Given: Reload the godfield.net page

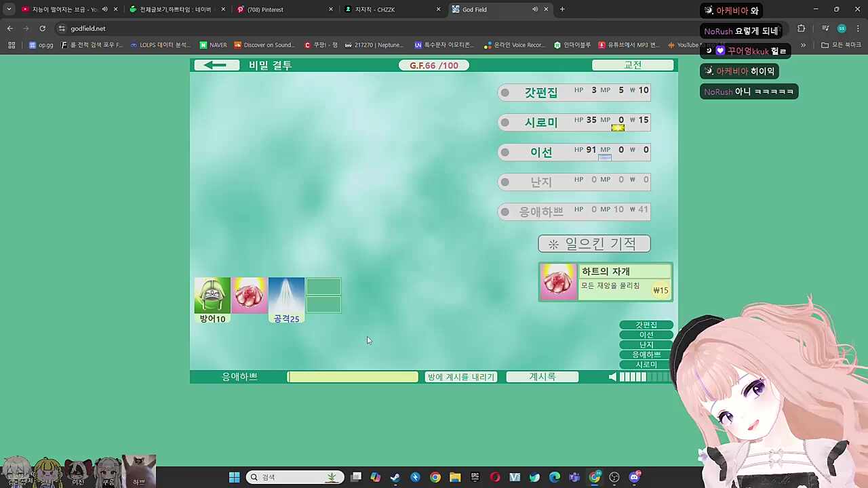Looking at the screenshot, I should point(42,28).
